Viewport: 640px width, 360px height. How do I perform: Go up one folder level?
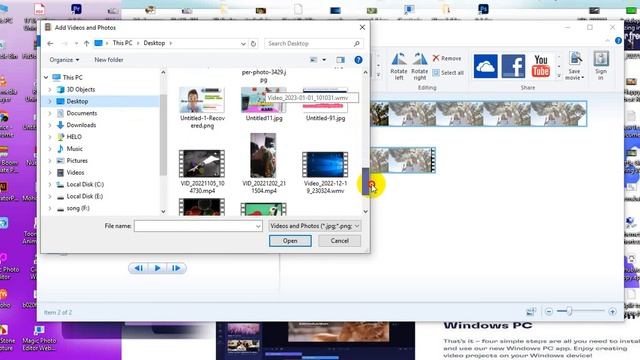tap(87, 43)
